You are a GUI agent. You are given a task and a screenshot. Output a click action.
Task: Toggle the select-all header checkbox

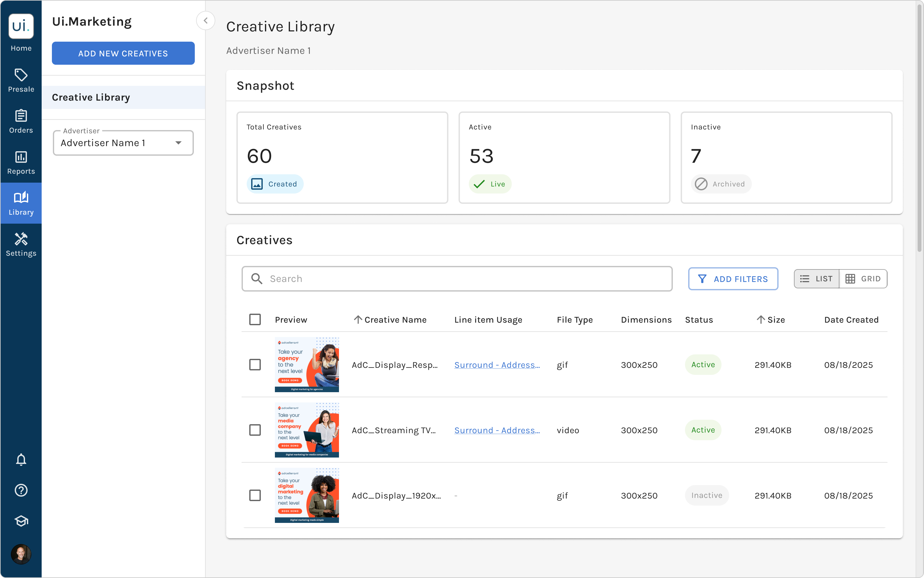tap(255, 319)
